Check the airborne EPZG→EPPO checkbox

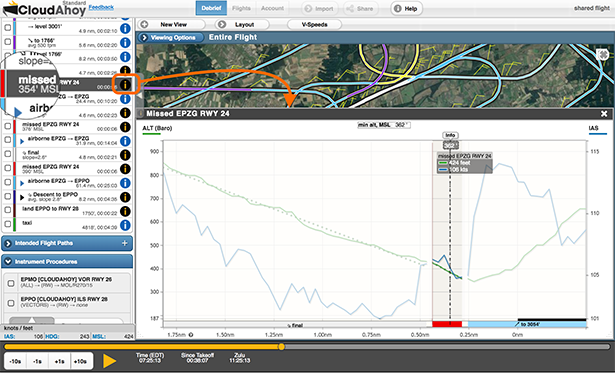pyautogui.click(x=7, y=182)
